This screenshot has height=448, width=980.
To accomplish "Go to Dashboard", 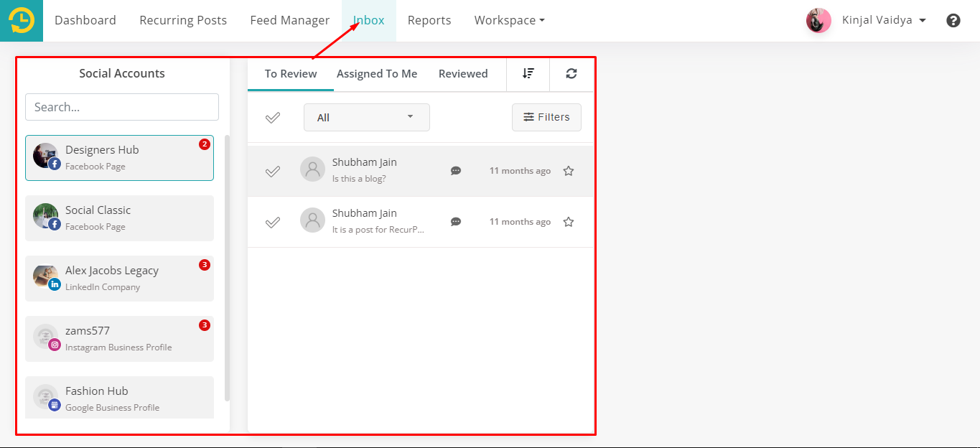I will coord(85,20).
